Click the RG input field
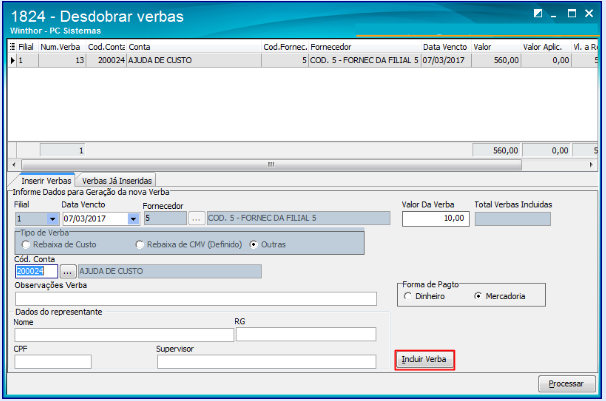Viewport: 606px width, 401px height. [x=306, y=334]
